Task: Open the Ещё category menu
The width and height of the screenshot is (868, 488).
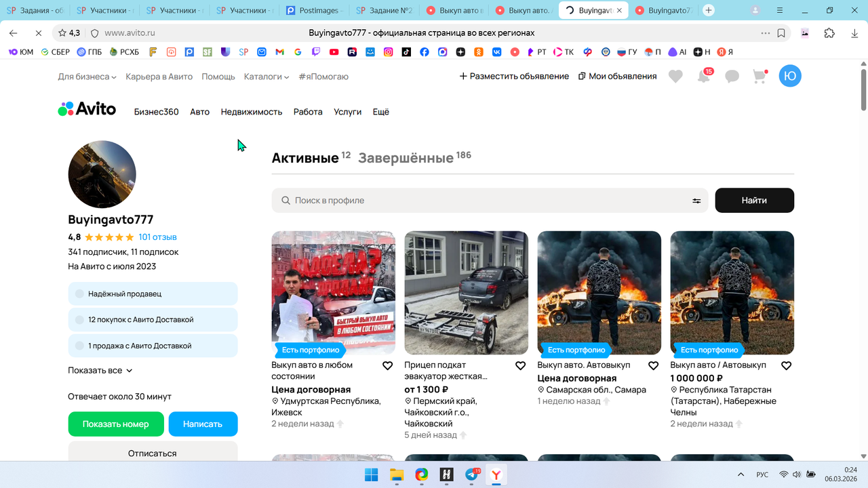Action: coord(381,112)
